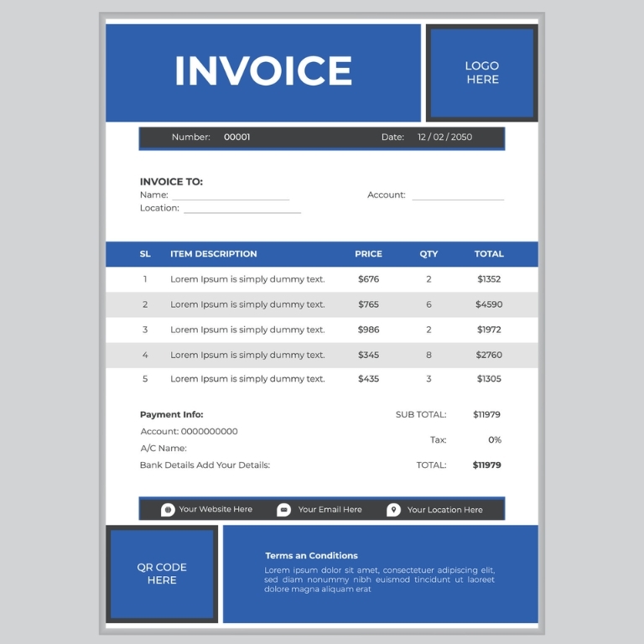Select the date 12 / 02 / 2050
The height and width of the screenshot is (644, 644).
(x=444, y=138)
